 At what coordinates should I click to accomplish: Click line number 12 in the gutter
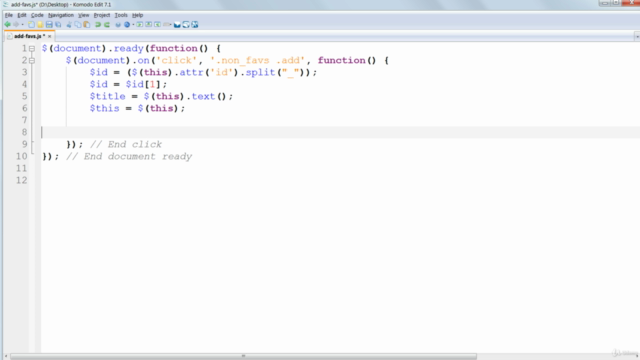[22, 180]
